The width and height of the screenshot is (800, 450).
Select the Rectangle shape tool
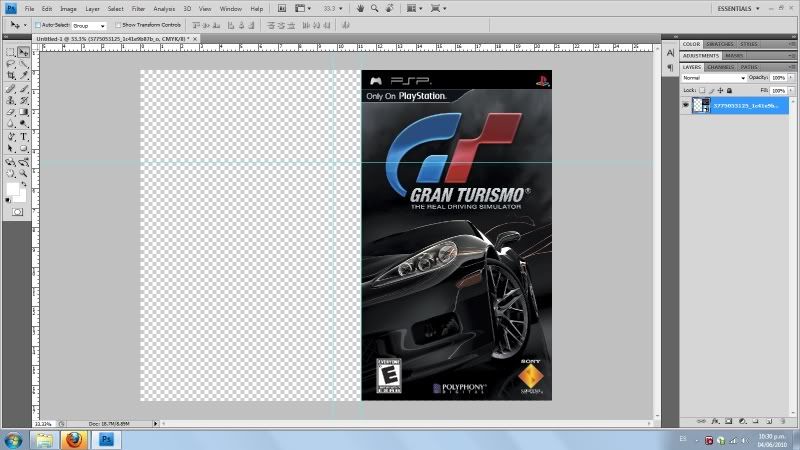coord(23,148)
